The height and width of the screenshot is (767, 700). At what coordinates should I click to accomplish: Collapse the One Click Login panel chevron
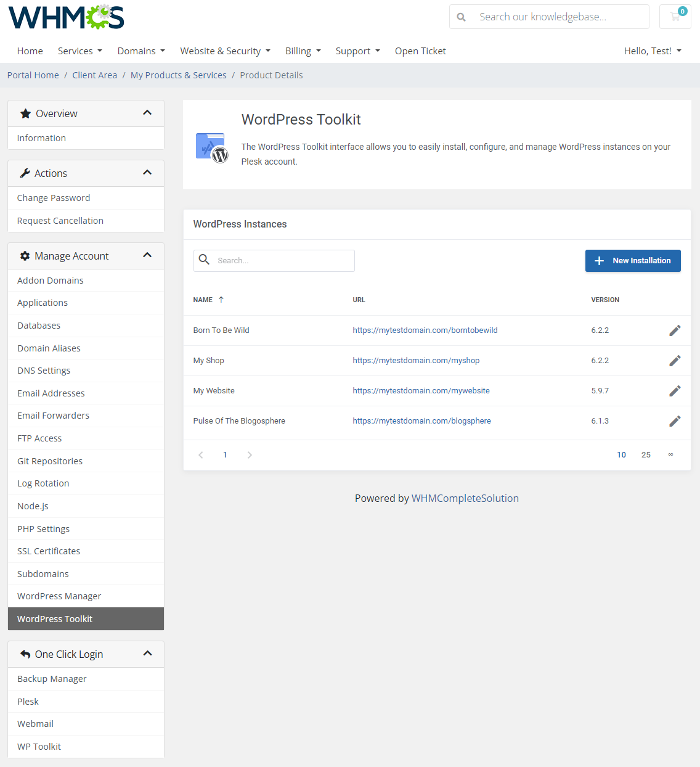147,653
